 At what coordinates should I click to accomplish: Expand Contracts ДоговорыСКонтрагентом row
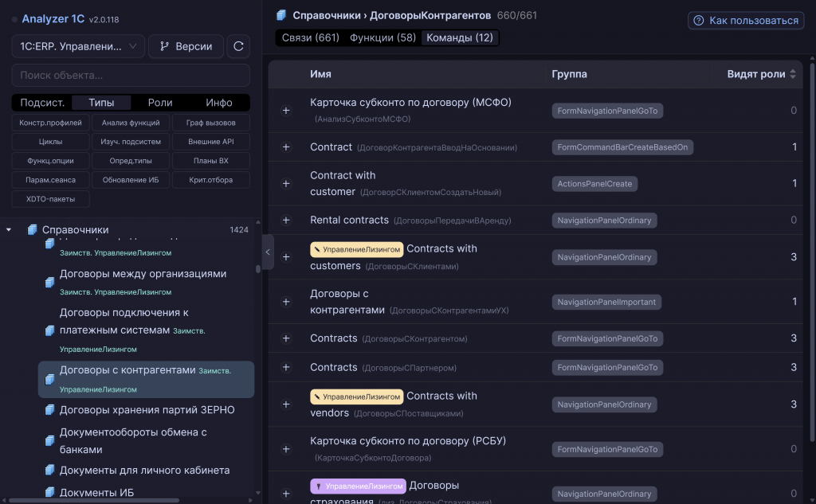[x=286, y=338]
